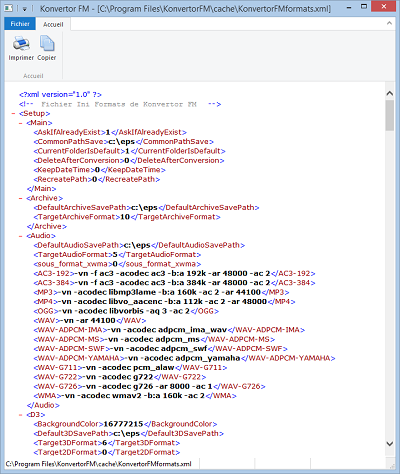Click the xml version declaration line
The height and width of the screenshot is (474, 400).
point(60,95)
